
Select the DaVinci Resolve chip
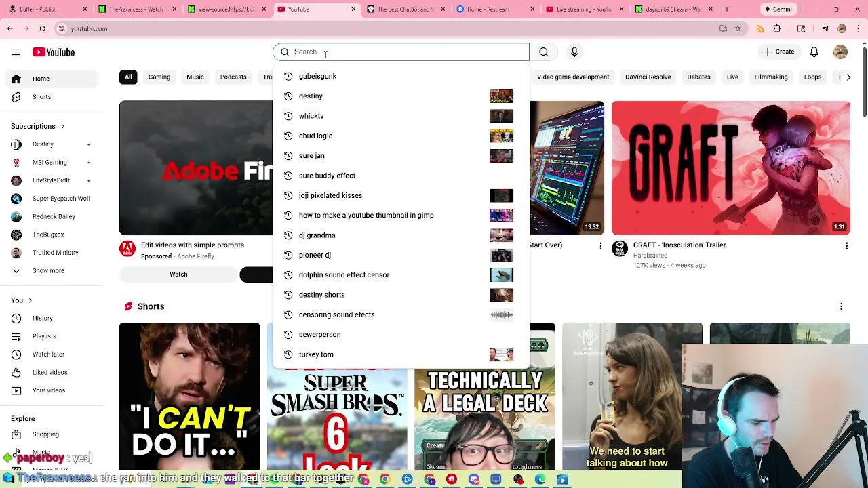coord(648,77)
